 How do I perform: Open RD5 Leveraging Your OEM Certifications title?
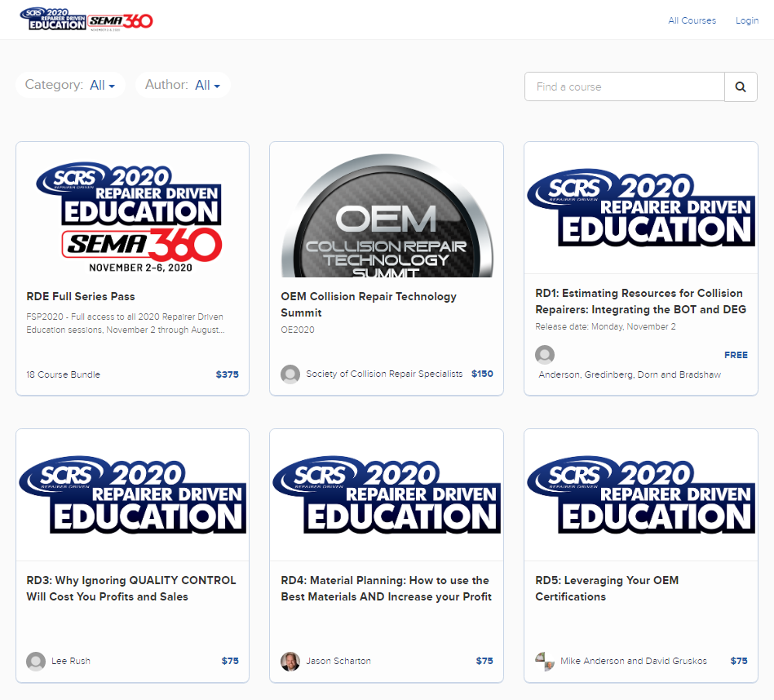tap(607, 588)
